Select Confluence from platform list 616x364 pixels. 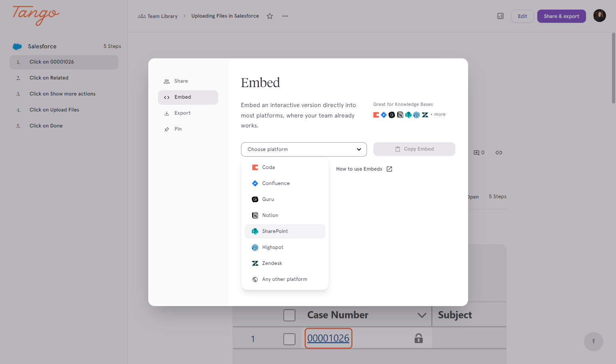tap(285, 183)
